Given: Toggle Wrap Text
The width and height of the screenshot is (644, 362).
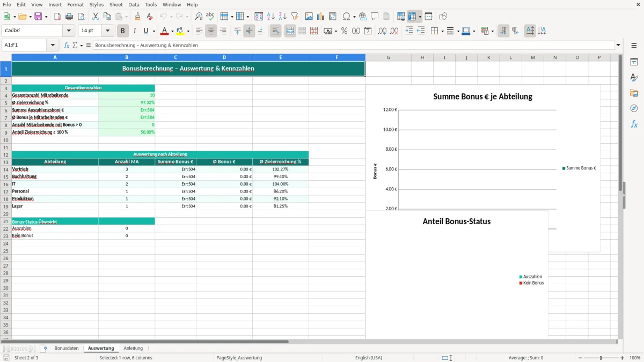Looking at the screenshot, I should pyautogui.click(x=276, y=31).
